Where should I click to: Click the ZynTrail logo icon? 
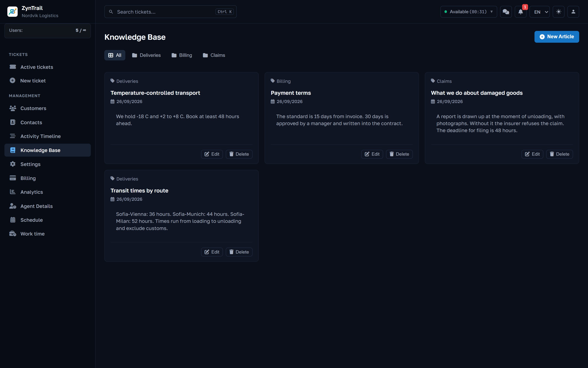12,12
